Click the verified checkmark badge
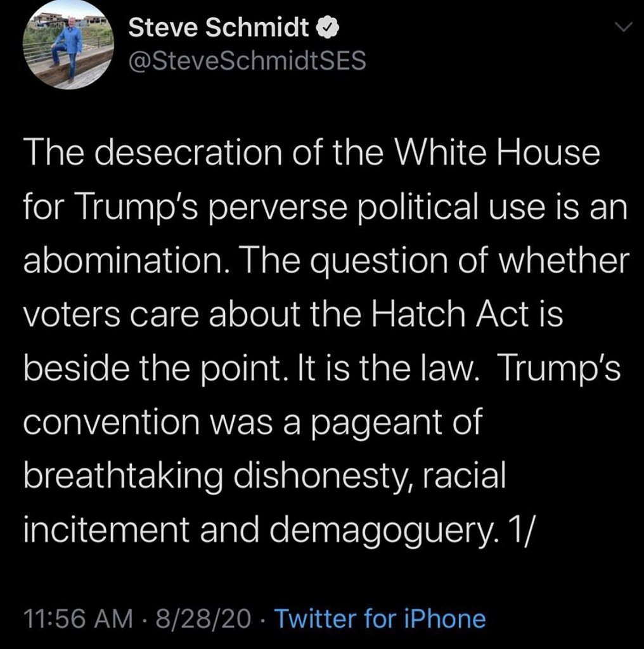 coord(323,28)
